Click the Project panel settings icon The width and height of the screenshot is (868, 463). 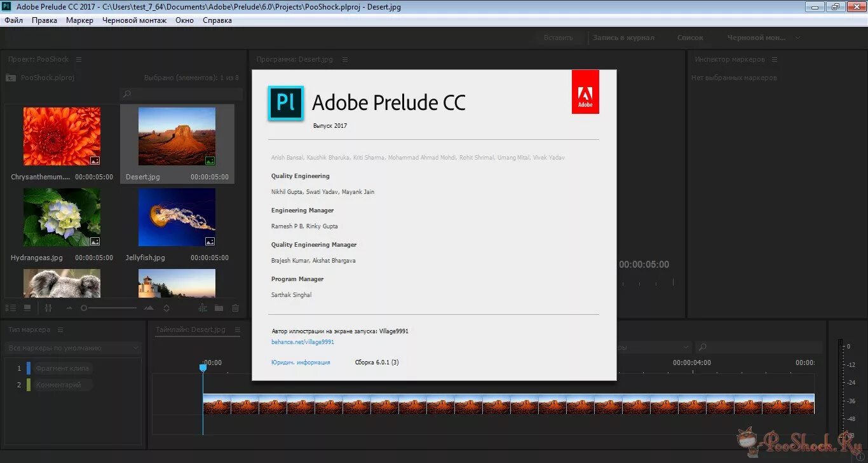48,308
